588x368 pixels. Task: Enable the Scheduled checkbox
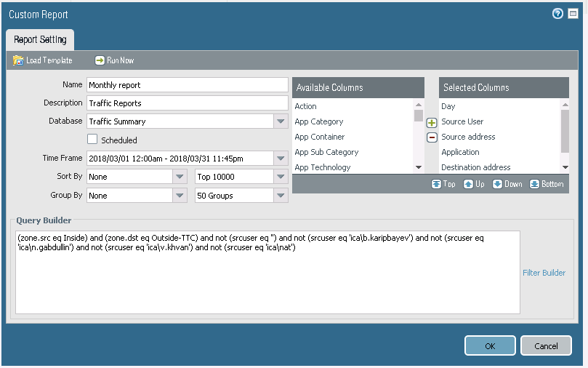tap(92, 140)
